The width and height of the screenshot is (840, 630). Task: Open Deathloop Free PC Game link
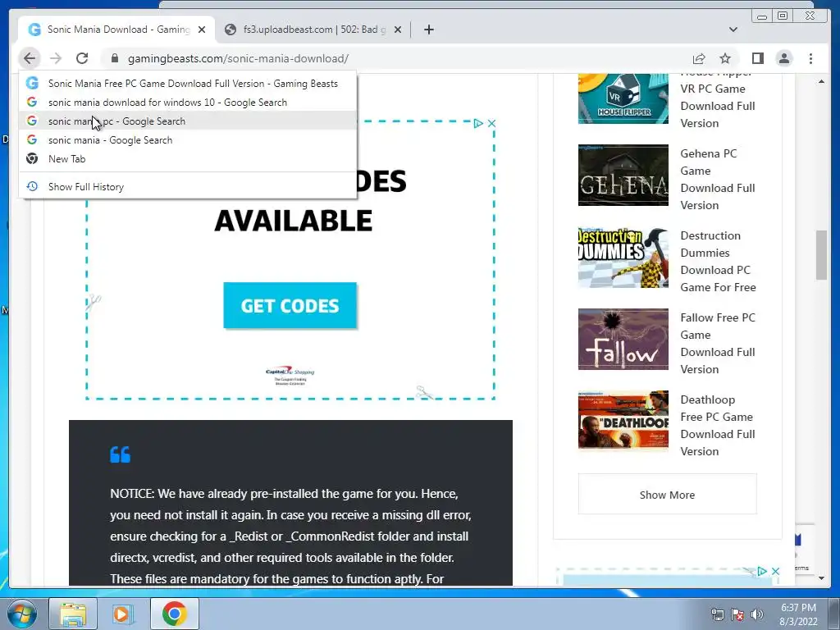(x=718, y=426)
